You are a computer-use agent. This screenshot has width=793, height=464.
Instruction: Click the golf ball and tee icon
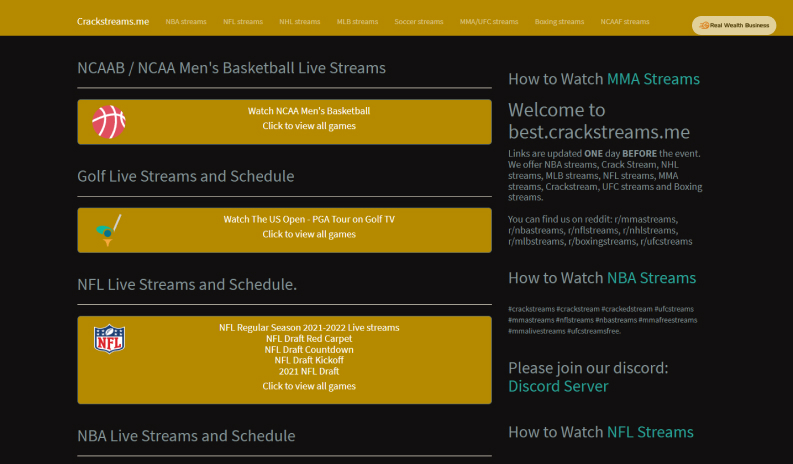point(109,230)
